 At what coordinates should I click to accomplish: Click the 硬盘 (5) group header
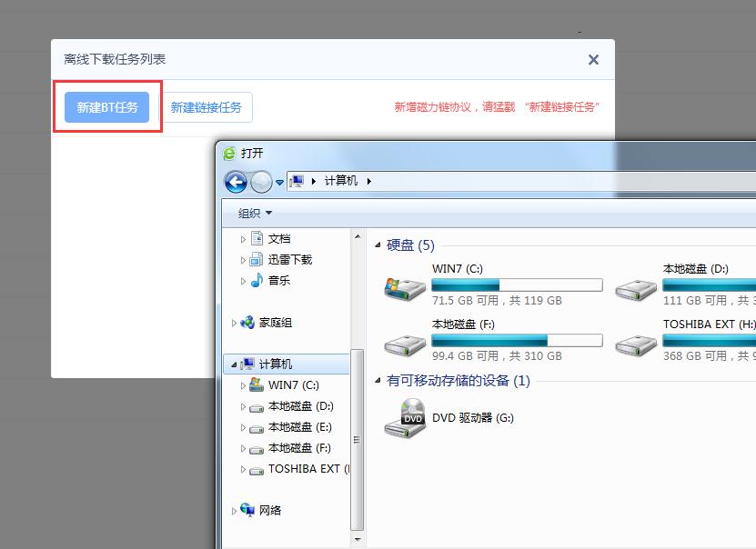(410, 245)
